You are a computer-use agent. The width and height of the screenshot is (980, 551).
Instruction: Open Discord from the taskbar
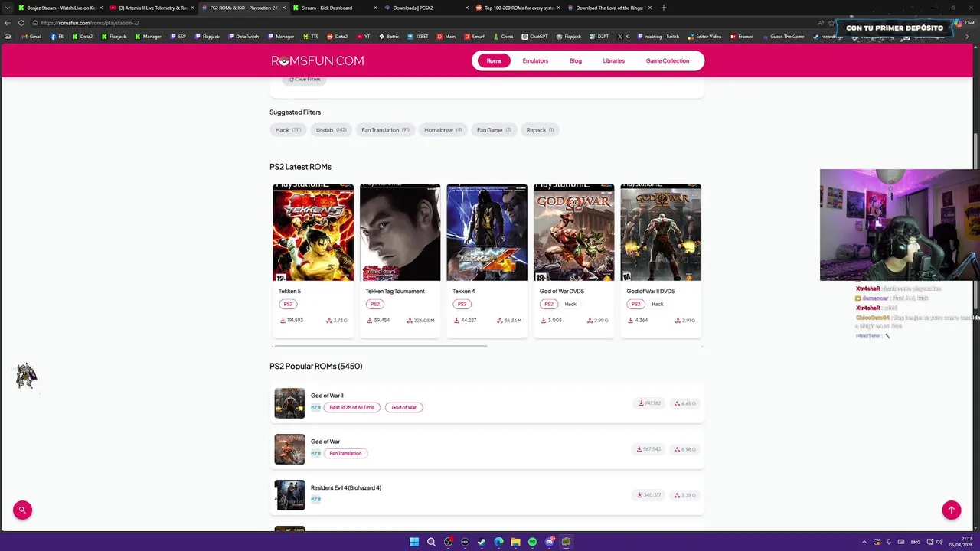[549, 542]
